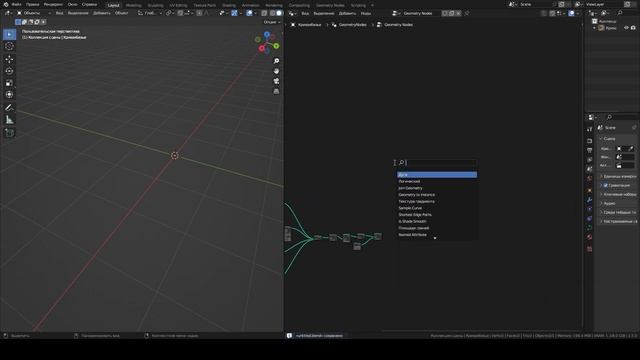Toggle the first selection mode icon under header

pyautogui.click(x=18, y=22)
